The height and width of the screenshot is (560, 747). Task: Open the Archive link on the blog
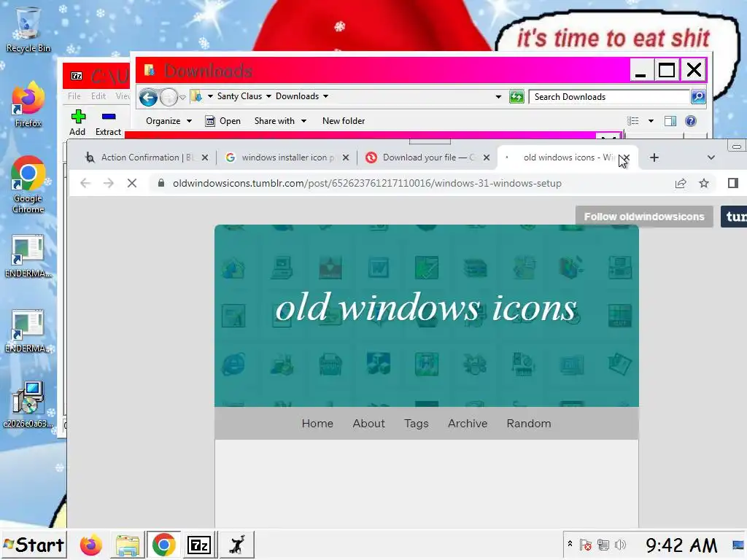coord(468,424)
